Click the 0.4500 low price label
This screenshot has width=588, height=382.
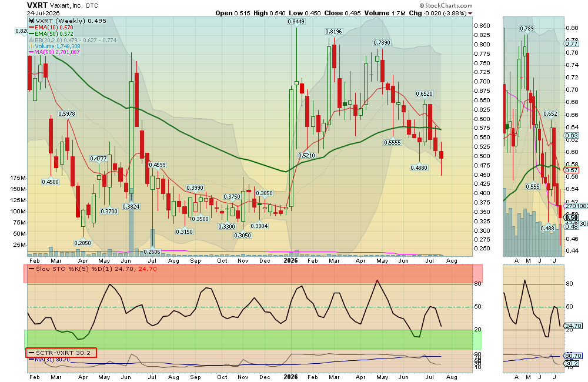[x=50, y=182]
